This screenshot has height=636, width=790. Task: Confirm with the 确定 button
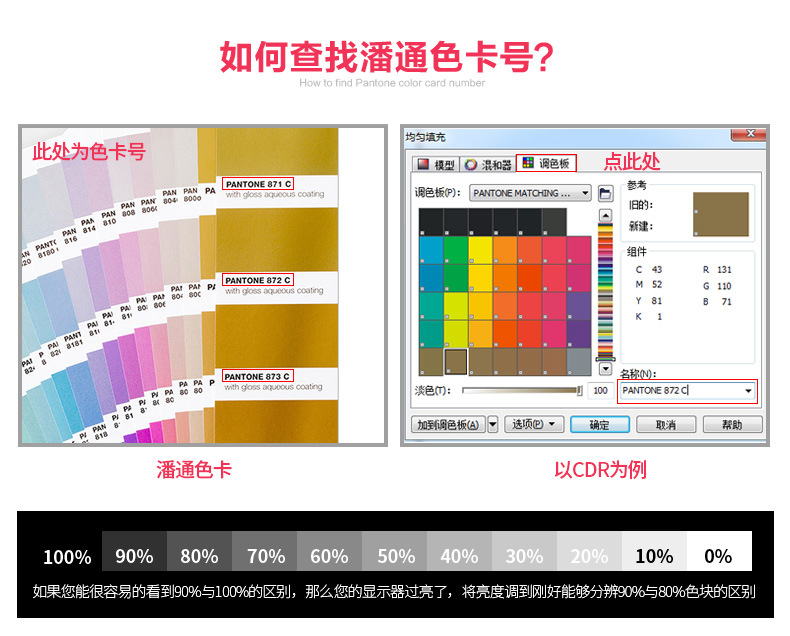pos(600,425)
